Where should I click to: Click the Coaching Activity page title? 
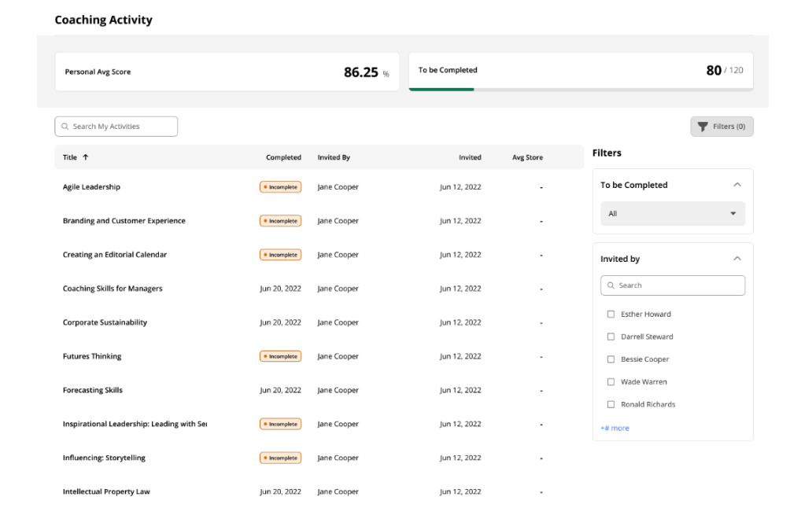(103, 20)
